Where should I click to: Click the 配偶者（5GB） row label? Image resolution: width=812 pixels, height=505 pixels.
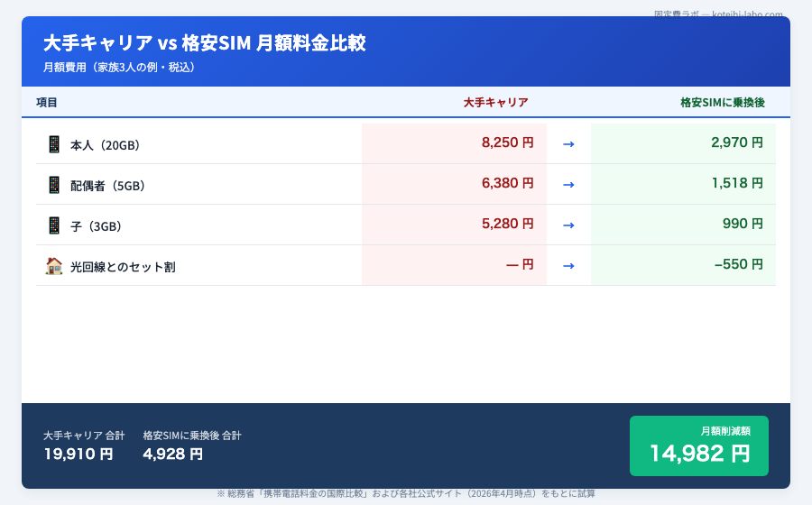[x=107, y=186]
